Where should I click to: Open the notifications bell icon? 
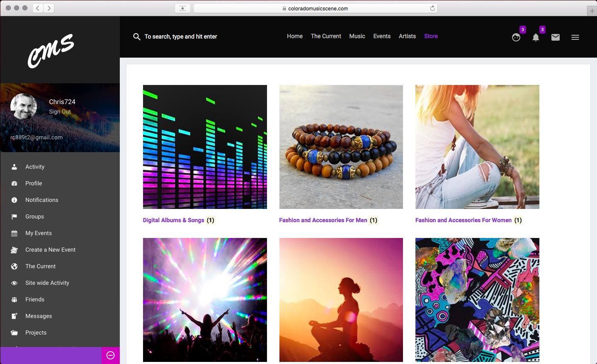(536, 38)
